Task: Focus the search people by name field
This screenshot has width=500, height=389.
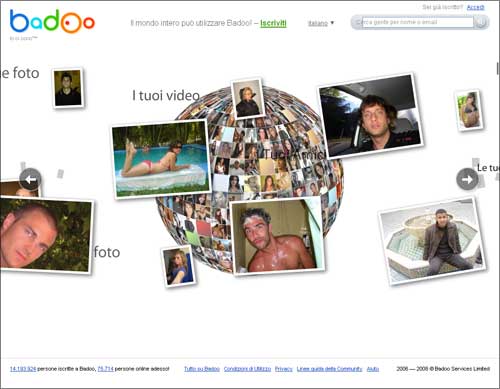Action: coord(417,22)
